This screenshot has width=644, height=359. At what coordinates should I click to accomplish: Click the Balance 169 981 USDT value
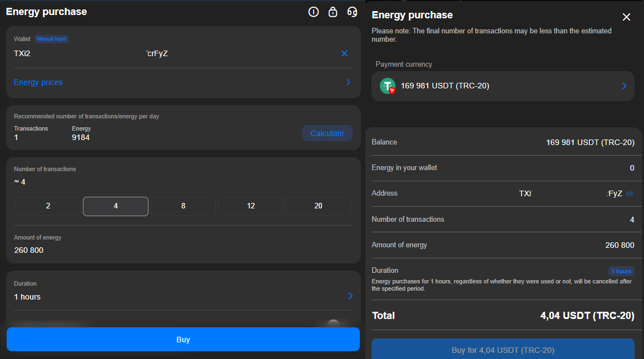pyautogui.click(x=590, y=142)
